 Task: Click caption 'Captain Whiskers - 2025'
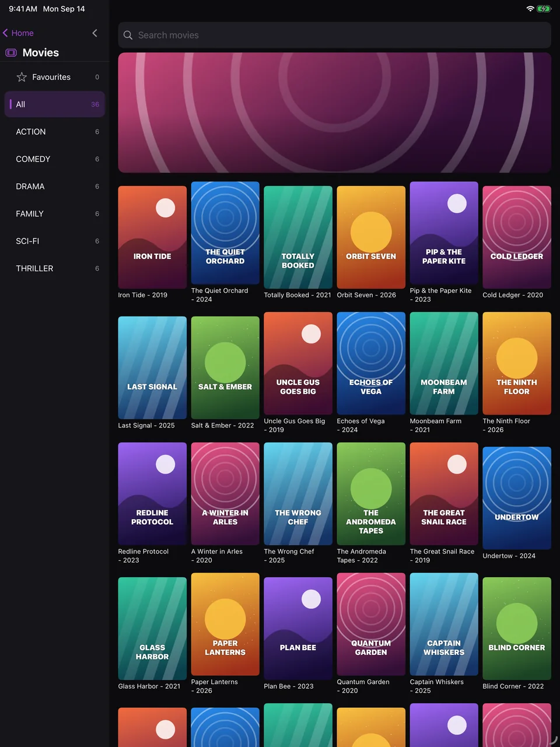tap(437, 686)
